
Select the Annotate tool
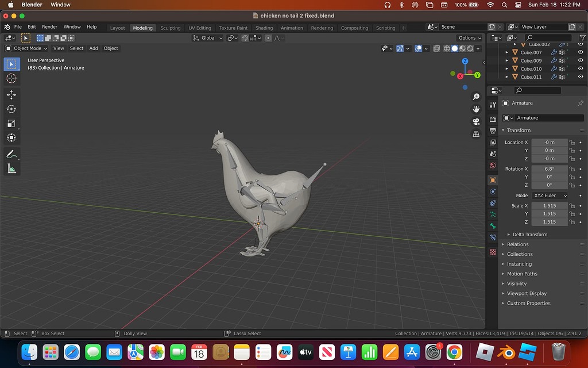click(11, 154)
